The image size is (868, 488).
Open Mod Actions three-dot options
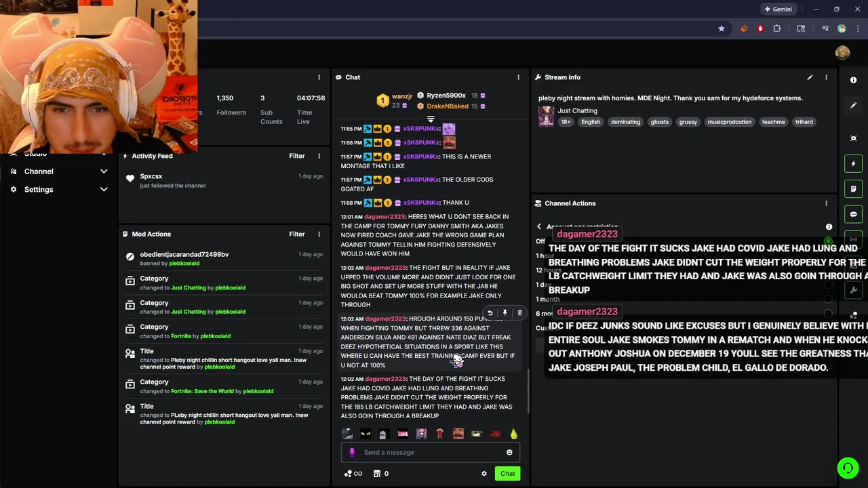pos(319,234)
